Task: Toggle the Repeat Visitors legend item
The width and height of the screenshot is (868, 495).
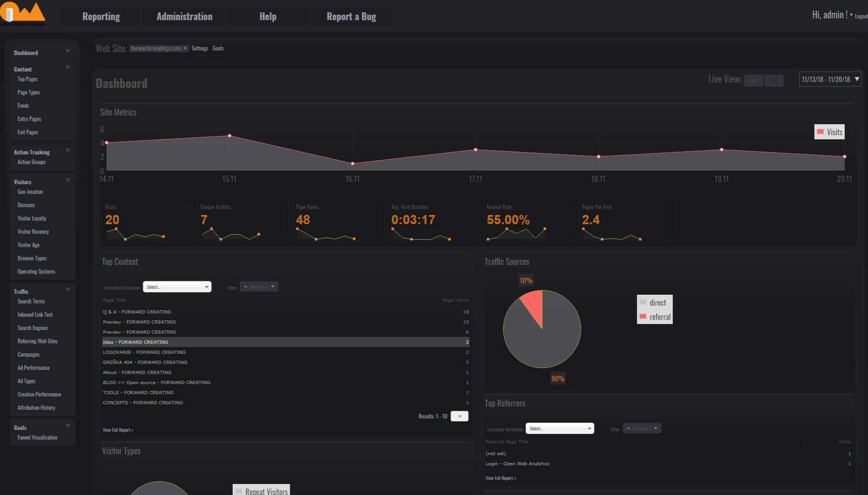Action: [261, 490]
